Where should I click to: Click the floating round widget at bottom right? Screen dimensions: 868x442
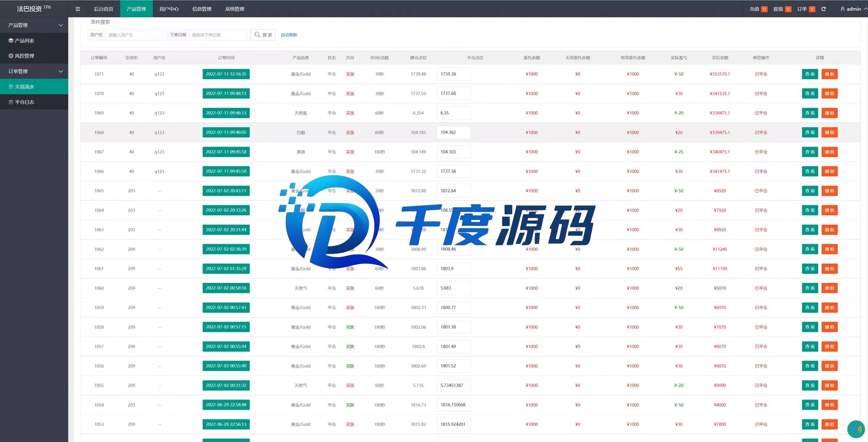pyautogui.click(x=856, y=429)
